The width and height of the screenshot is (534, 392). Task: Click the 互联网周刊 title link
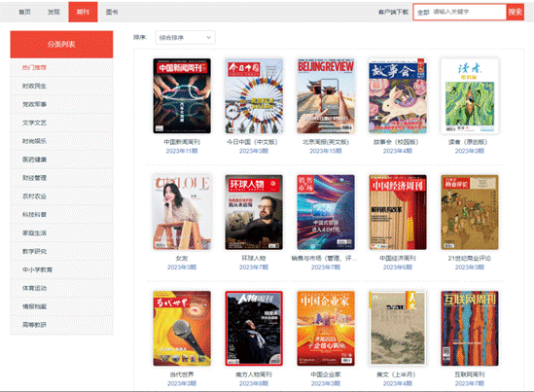[470, 374]
